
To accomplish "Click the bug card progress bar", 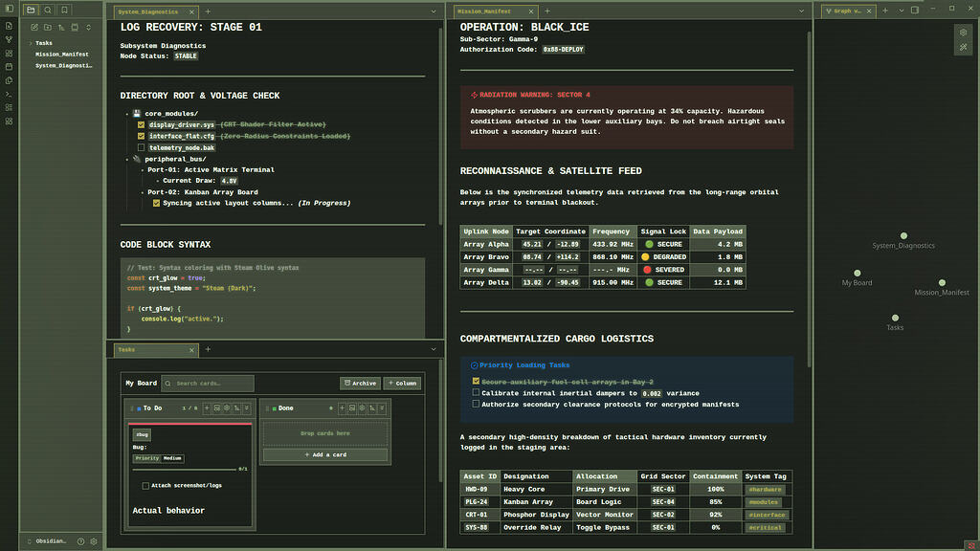I will [x=185, y=469].
